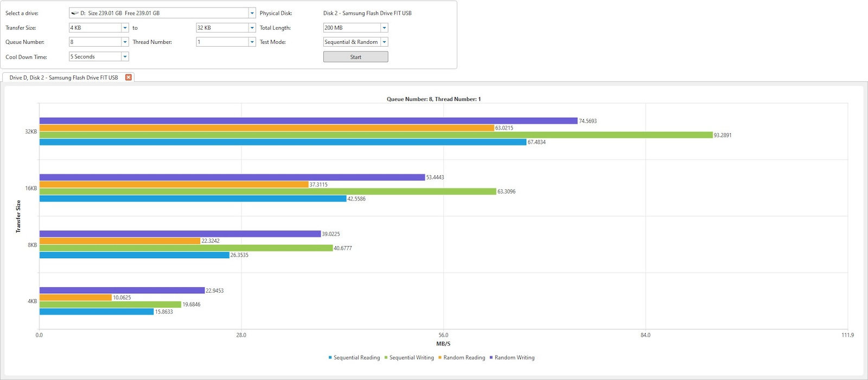Click the Random Writing legend marker

(x=491, y=358)
